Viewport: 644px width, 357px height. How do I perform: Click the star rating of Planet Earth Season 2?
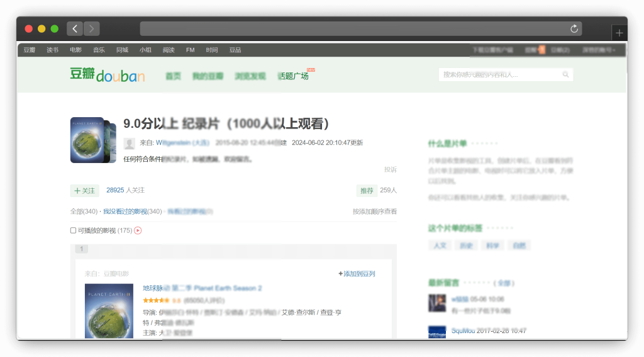(156, 300)
